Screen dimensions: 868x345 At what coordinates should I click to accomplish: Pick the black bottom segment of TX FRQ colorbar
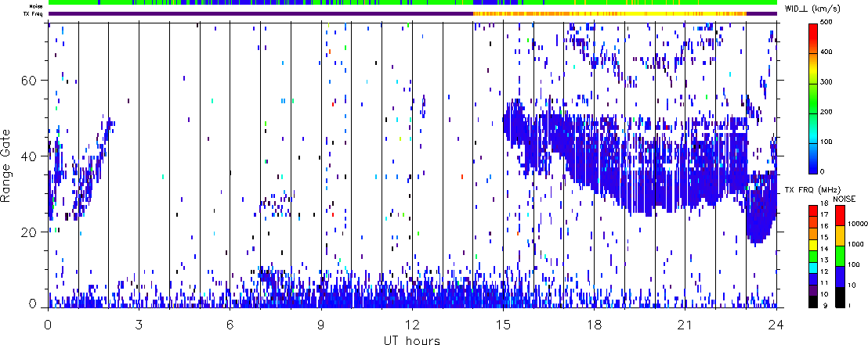click(x=813, y=302)
